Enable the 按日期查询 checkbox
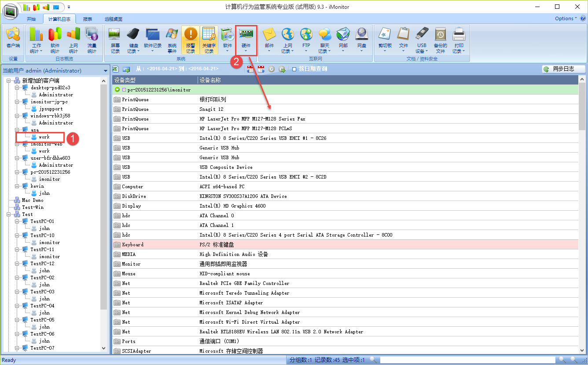 (294, 69)
